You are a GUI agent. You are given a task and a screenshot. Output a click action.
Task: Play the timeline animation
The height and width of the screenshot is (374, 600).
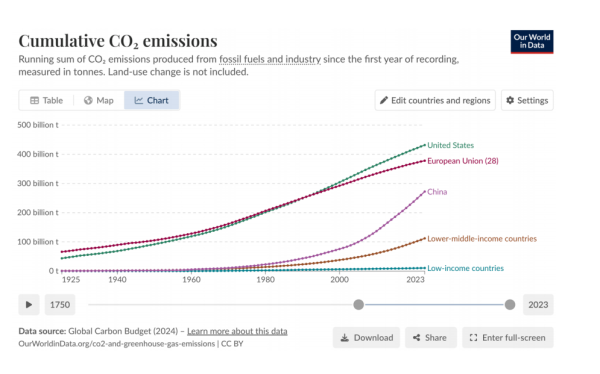pyautogui.click(x=29, y=305)
